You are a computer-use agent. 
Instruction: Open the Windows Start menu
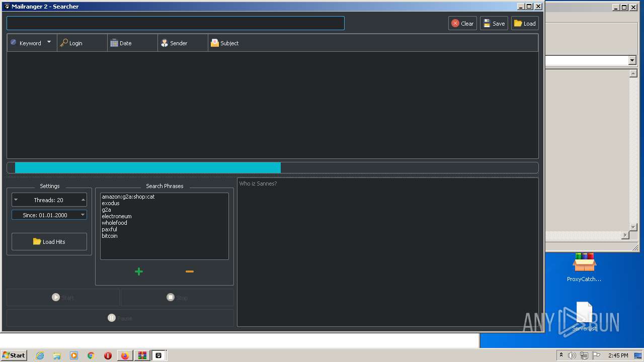point(14,355)
